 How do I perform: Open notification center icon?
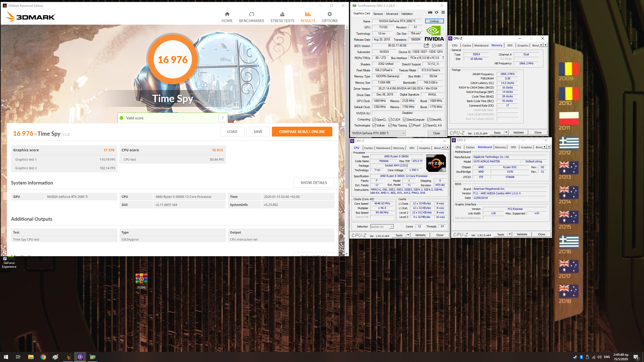(636, 357)
